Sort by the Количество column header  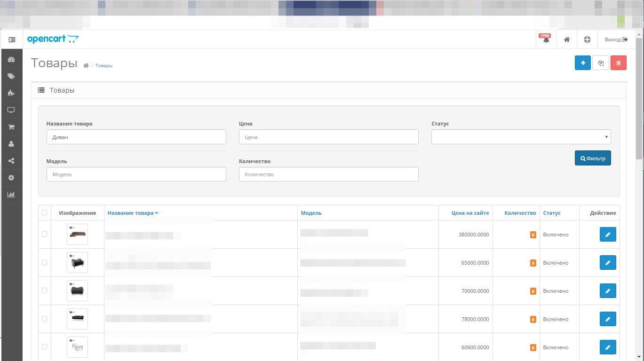pyautogui.click(x=520, y=213)
